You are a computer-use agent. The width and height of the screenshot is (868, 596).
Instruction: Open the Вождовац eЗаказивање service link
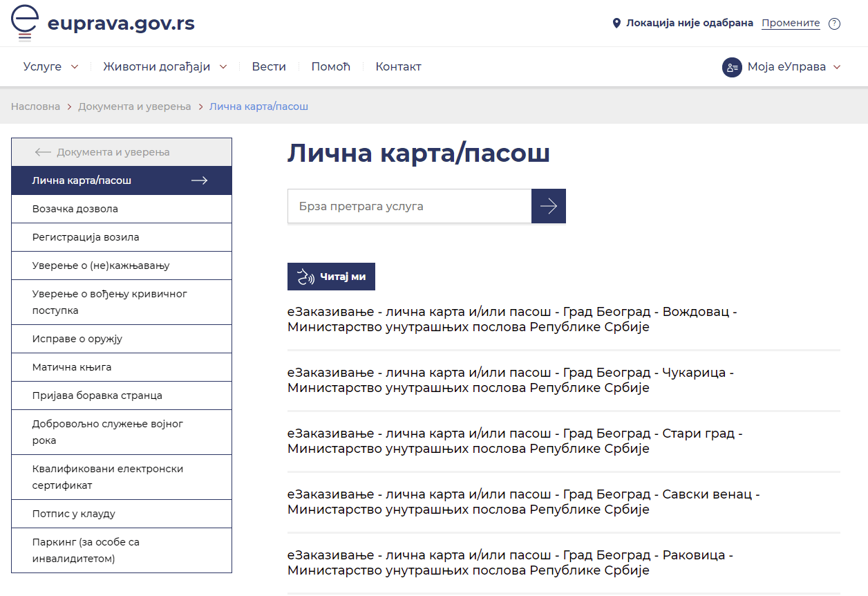pyautogui.click(x=512, y=319)
